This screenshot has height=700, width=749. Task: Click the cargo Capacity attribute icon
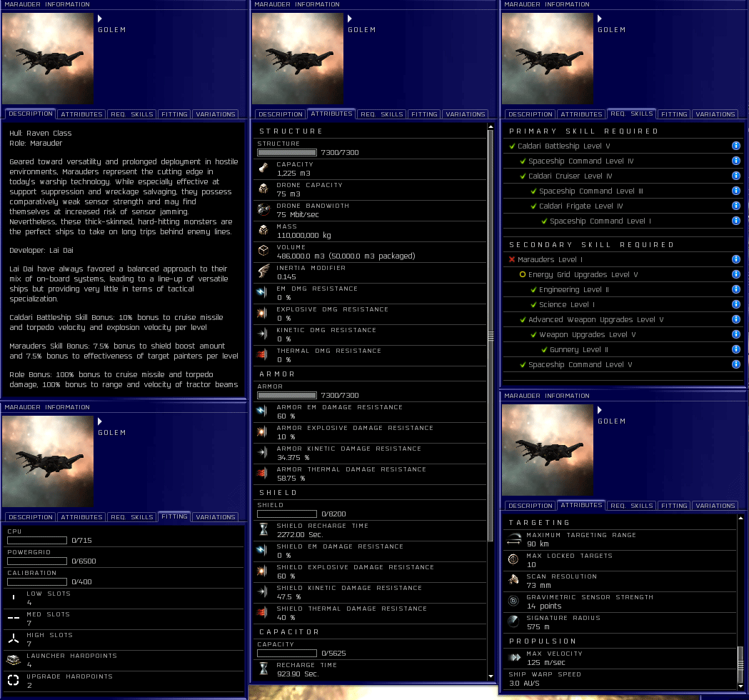(x=263, y=168)
